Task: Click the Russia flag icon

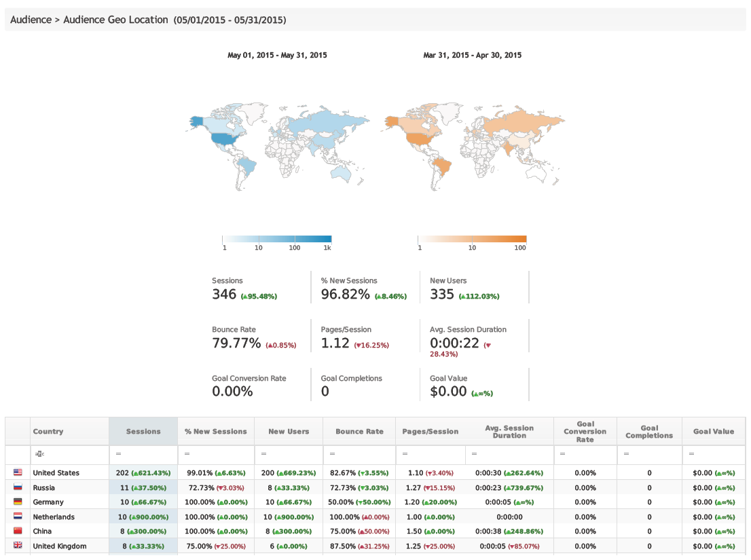Action: point(18,487)
